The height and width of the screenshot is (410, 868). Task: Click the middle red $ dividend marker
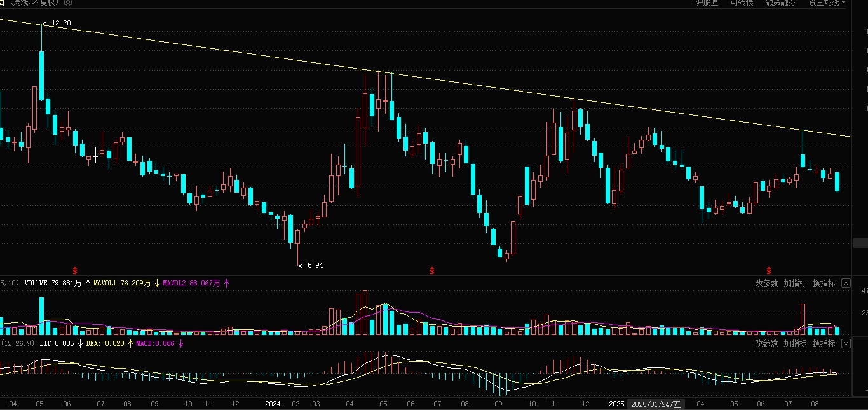click(432, 271)
